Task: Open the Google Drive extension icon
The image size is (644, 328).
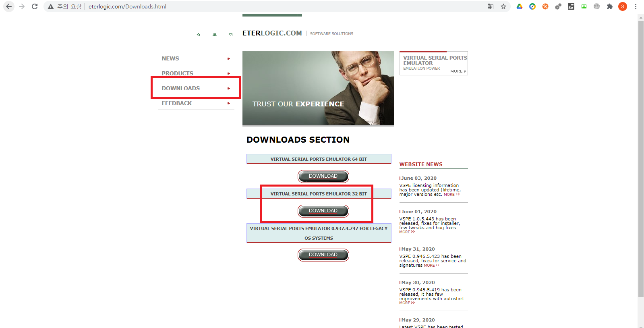Action: tap(520, 6)
